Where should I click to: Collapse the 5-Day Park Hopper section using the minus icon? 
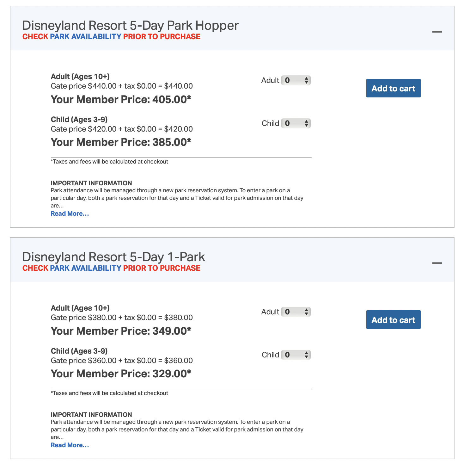(x=437, y=32)
